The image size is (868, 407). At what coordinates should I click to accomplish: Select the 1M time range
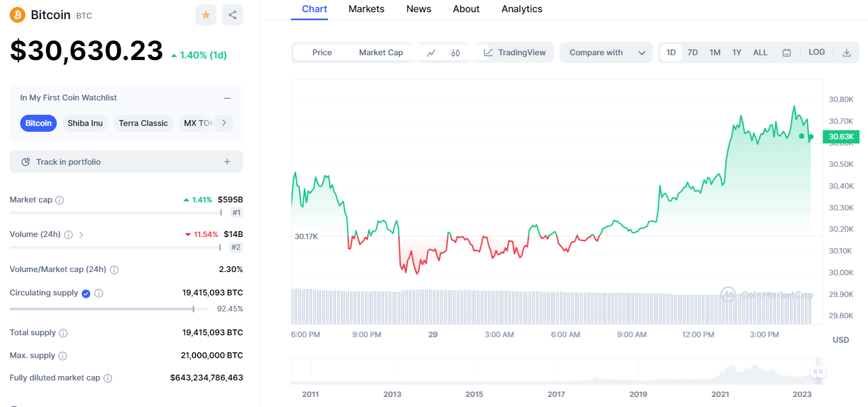click(715, 53)
